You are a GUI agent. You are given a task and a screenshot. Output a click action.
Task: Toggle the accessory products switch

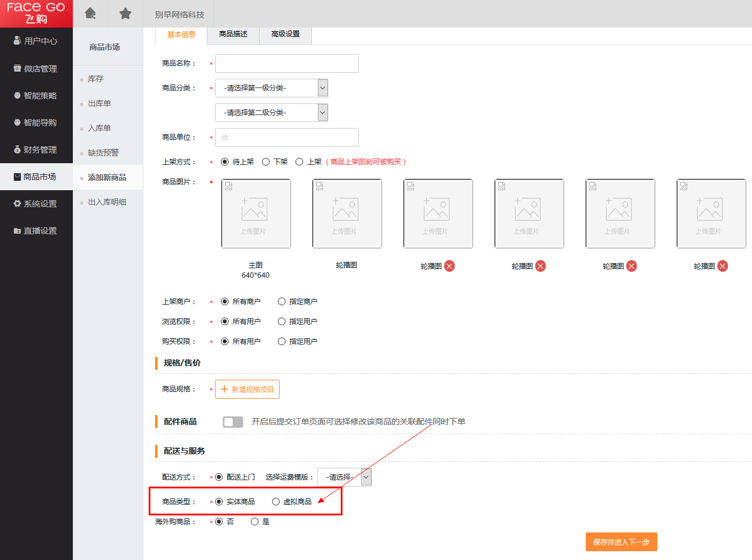pos(233,422)
